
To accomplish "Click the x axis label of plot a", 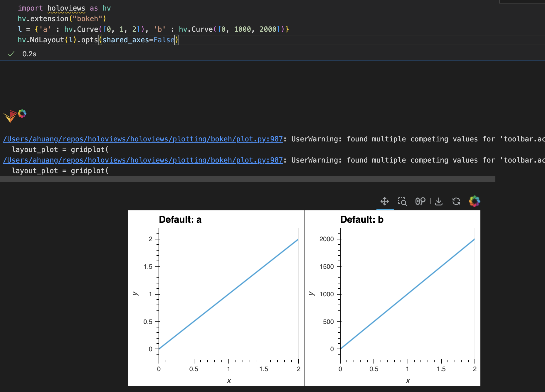I will click(229, 381).
